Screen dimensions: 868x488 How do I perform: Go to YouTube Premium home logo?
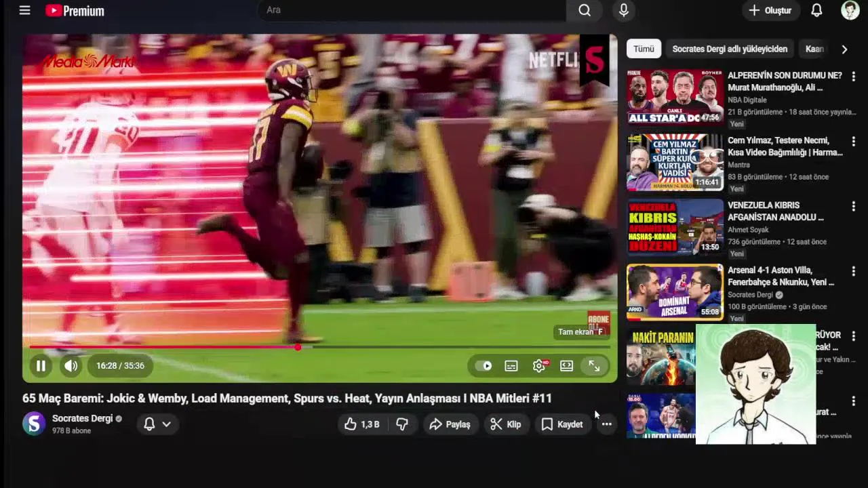click(75, 10)
